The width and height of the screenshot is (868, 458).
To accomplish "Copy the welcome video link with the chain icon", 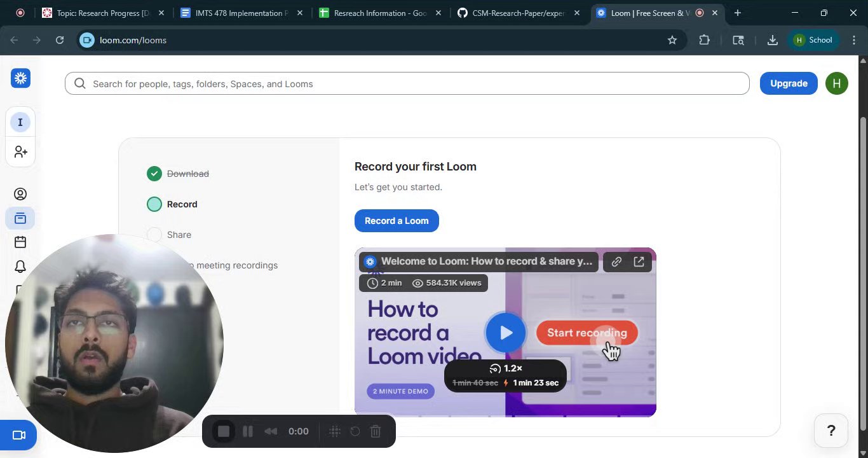I will (x=616, y=261).
